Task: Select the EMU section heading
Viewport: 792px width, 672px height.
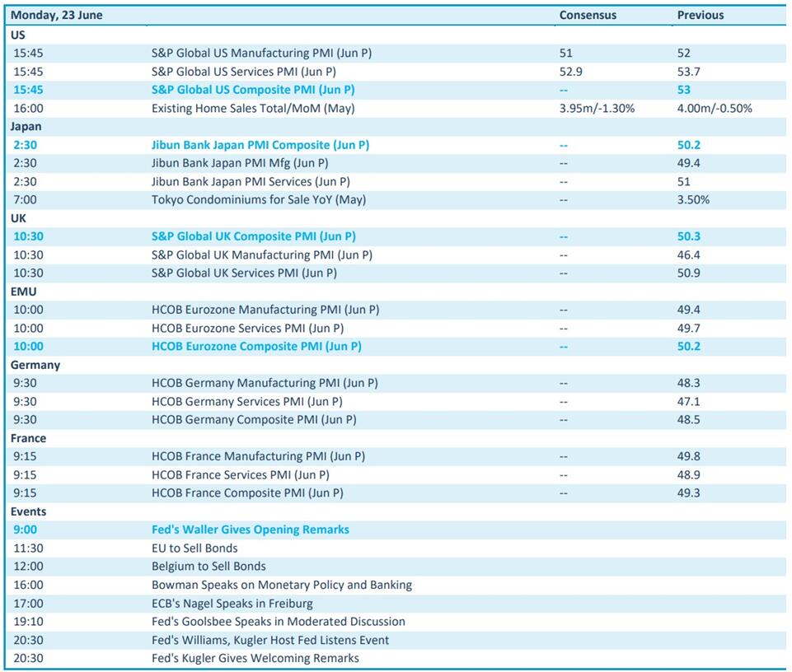Action: coord(24,292)
